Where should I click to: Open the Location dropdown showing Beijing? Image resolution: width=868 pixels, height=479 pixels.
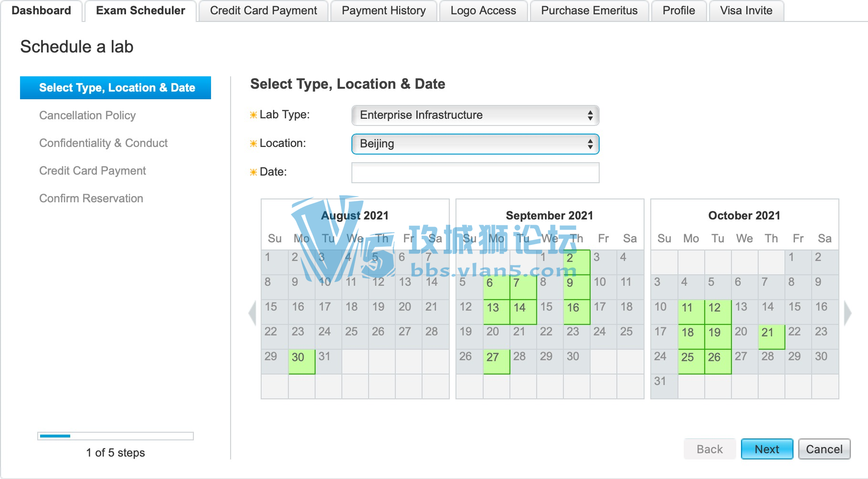coord(475,144)
